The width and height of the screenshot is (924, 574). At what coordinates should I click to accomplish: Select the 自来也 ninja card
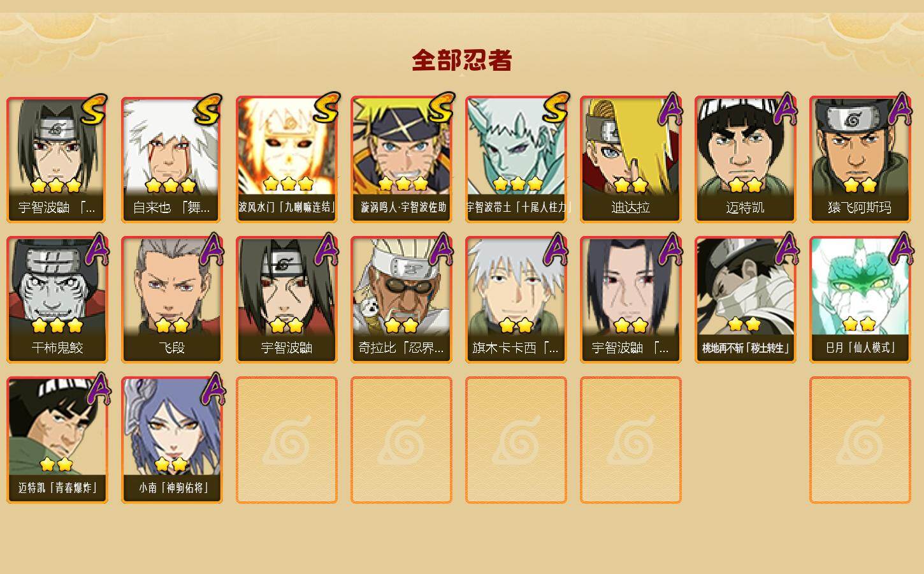pos(172,159)
